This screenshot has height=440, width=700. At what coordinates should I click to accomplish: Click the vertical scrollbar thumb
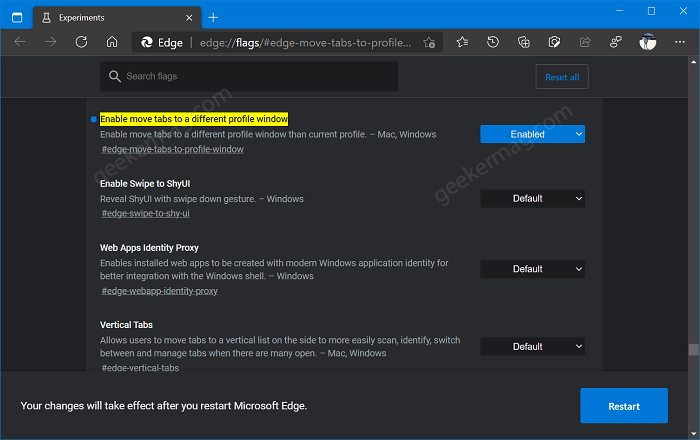tap(693, 350)
